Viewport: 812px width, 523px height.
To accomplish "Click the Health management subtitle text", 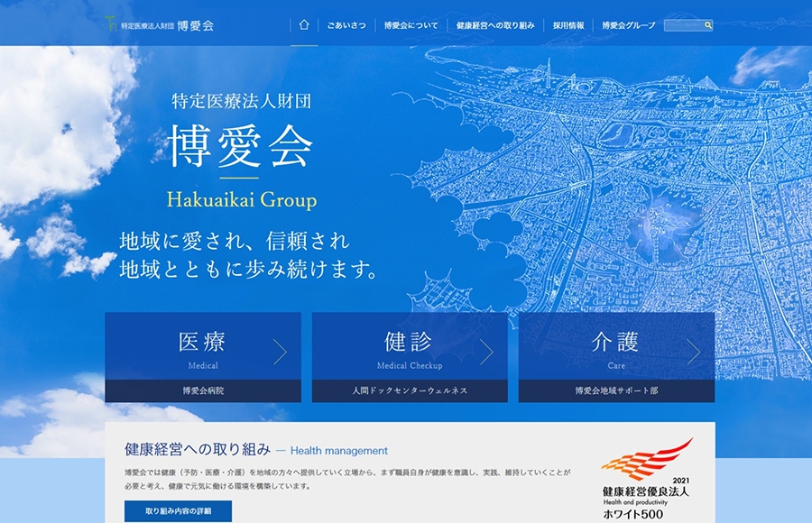I will point(338,451).
